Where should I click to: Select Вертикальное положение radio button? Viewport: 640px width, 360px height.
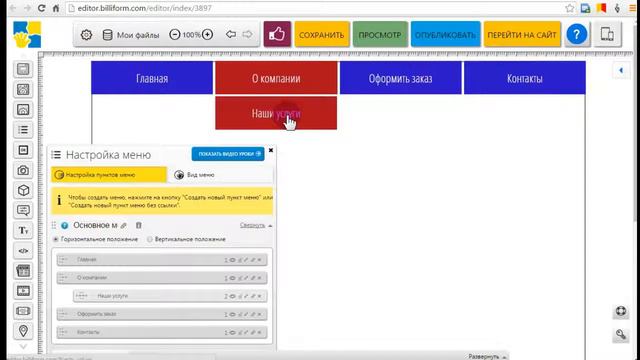pyautogui.click(x=150, y=239)
